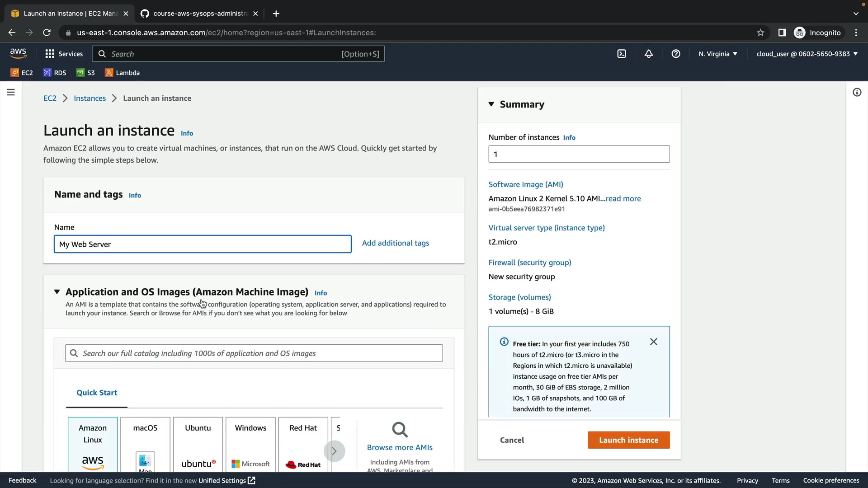Screen dimensions: 868x488
Task: Select the Ubuntu AMI tile
Action: pos(198,444)
